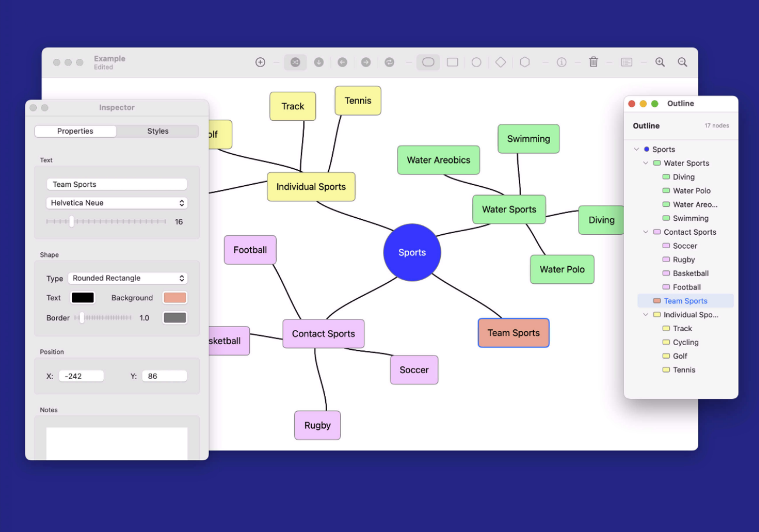Viewport: 759px width, 532px height.
Task: Click the X position input field
Action: 81,377
